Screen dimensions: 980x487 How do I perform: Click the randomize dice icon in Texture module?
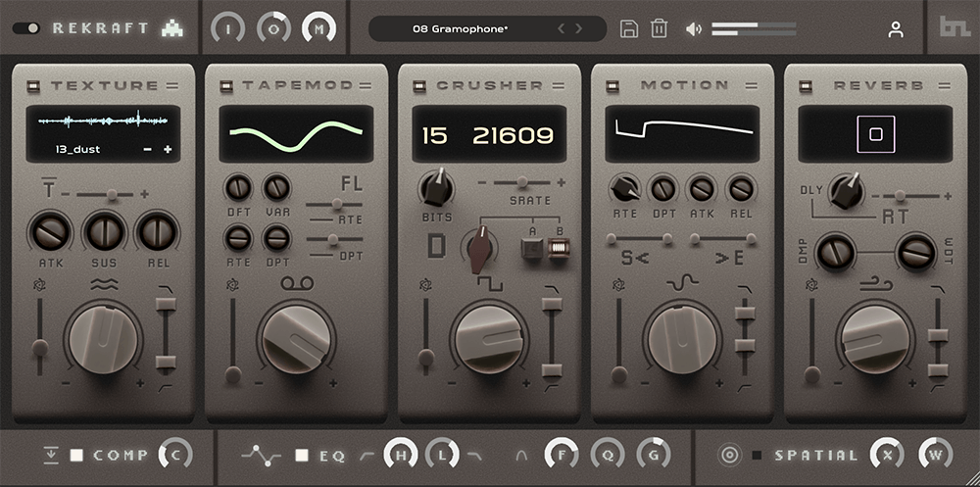[38, 286]
